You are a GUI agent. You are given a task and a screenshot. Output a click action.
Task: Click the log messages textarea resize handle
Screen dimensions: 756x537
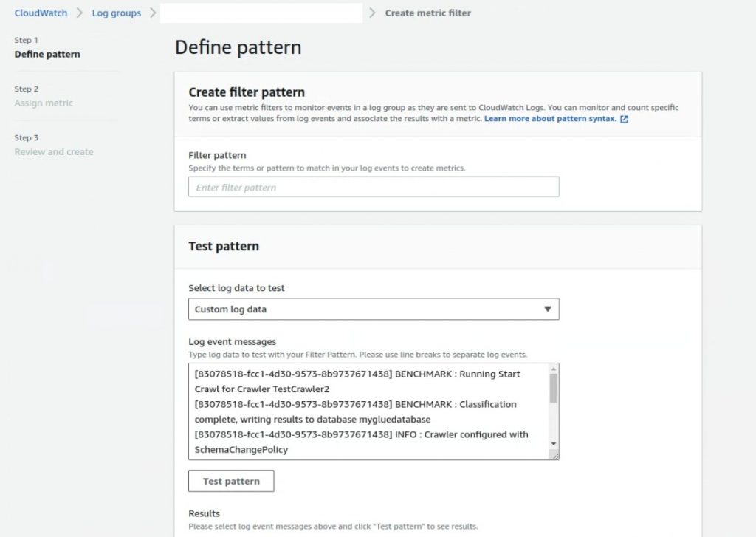pos(554,455)
